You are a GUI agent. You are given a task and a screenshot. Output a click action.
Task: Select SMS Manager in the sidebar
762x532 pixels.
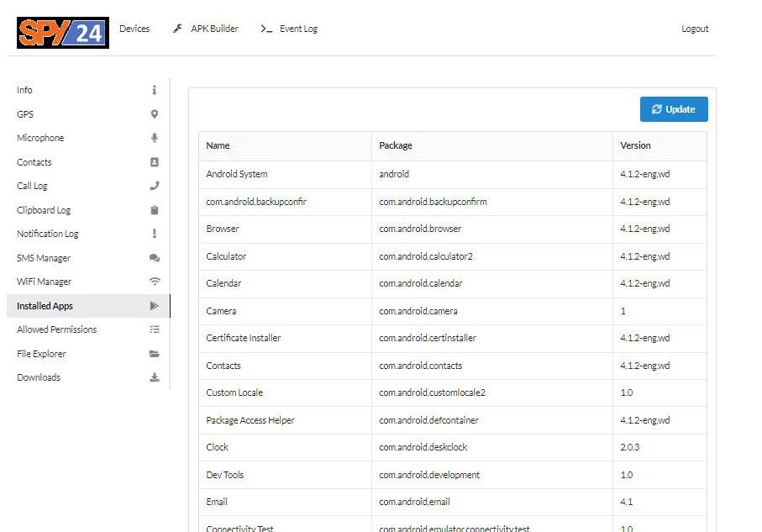pyautogui.click(x=88, y=258)
